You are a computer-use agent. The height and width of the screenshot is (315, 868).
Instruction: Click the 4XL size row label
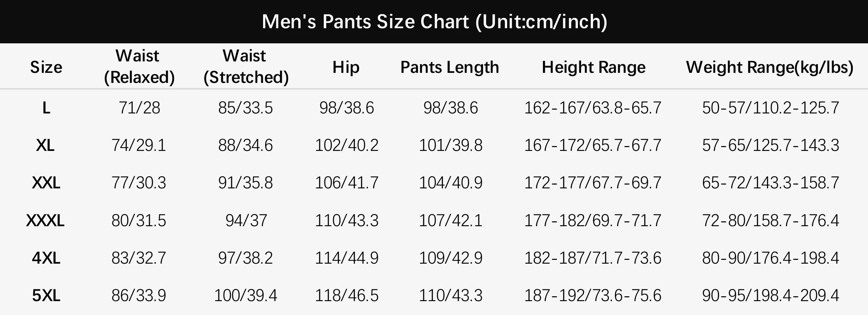point(46,258)
